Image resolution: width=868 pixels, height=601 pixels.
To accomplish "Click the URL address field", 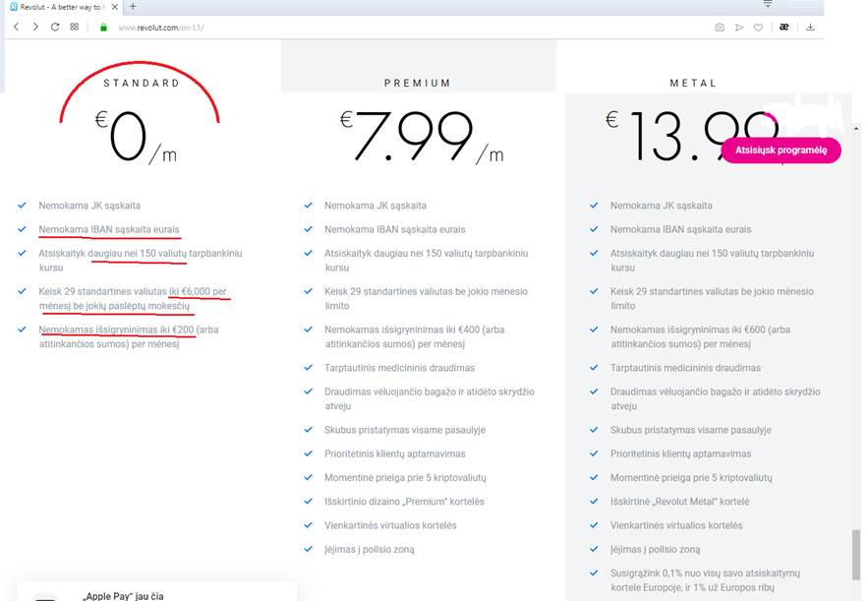I will [x=393, y=27].
